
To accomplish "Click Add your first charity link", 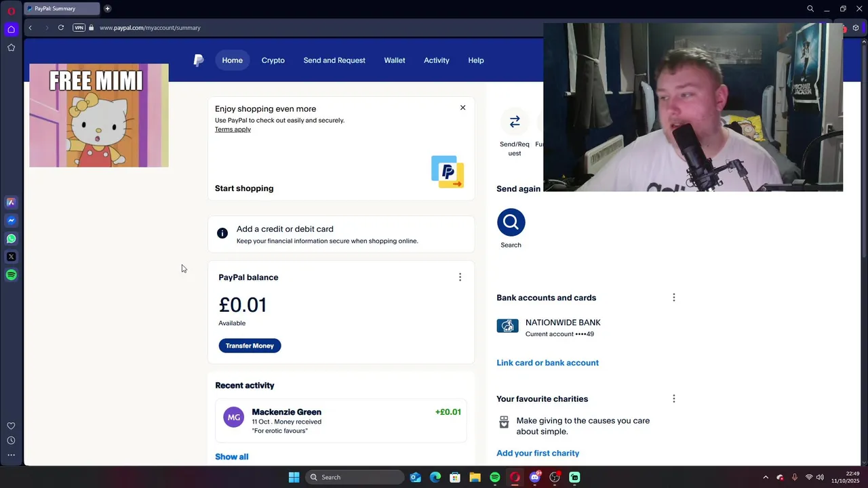I will [x=538, y=453].
